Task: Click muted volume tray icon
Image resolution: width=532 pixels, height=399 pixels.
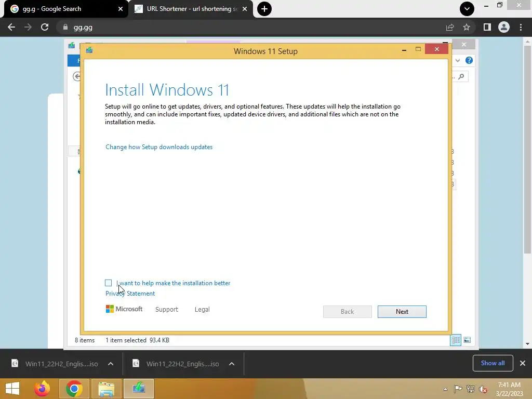Action: click(x=483, y=389)
